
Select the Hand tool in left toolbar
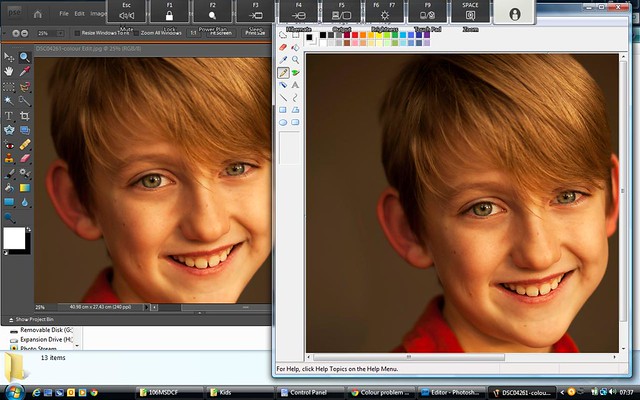9,72
